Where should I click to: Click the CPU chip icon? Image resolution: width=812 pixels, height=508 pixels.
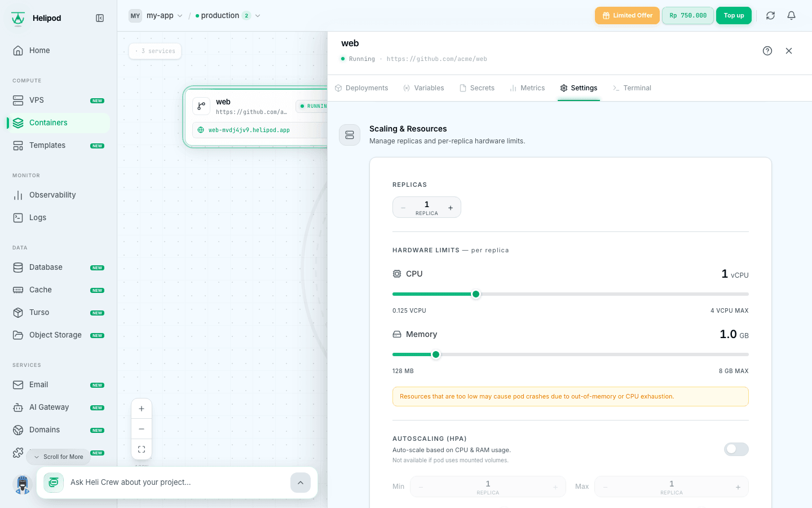click(x=397, y=274)
